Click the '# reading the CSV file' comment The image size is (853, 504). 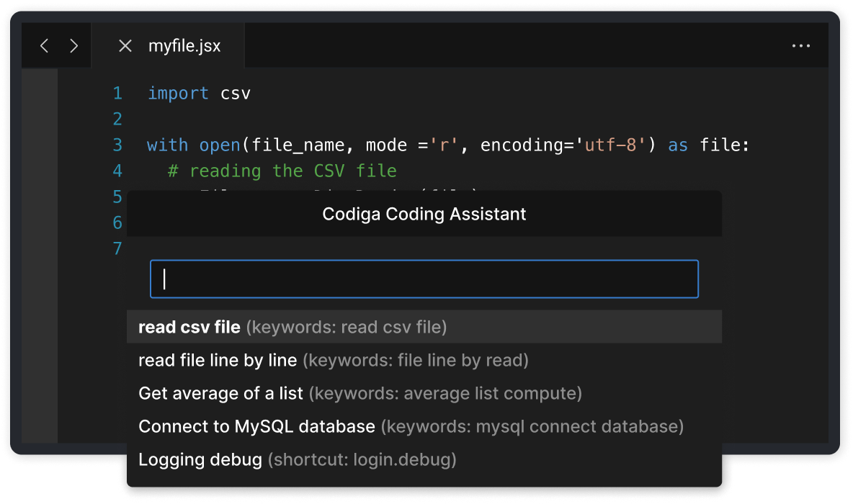tap(282, 171)
